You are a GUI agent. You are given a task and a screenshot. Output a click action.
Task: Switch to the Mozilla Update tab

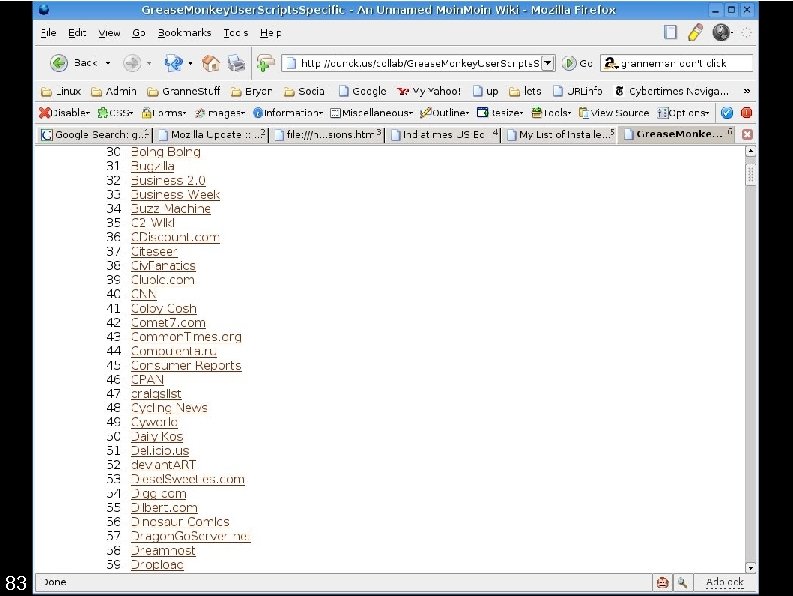tap(212, 135)
